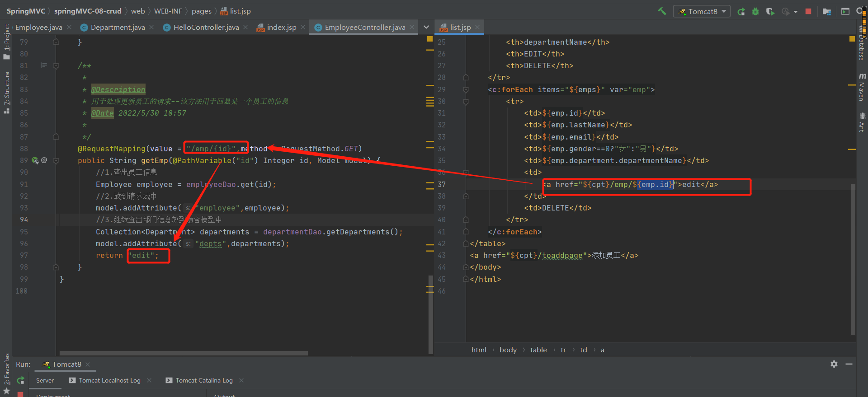Click the fold marker at line 79
This screenshot has height=397, width=868.
click(x=56, y=42)
